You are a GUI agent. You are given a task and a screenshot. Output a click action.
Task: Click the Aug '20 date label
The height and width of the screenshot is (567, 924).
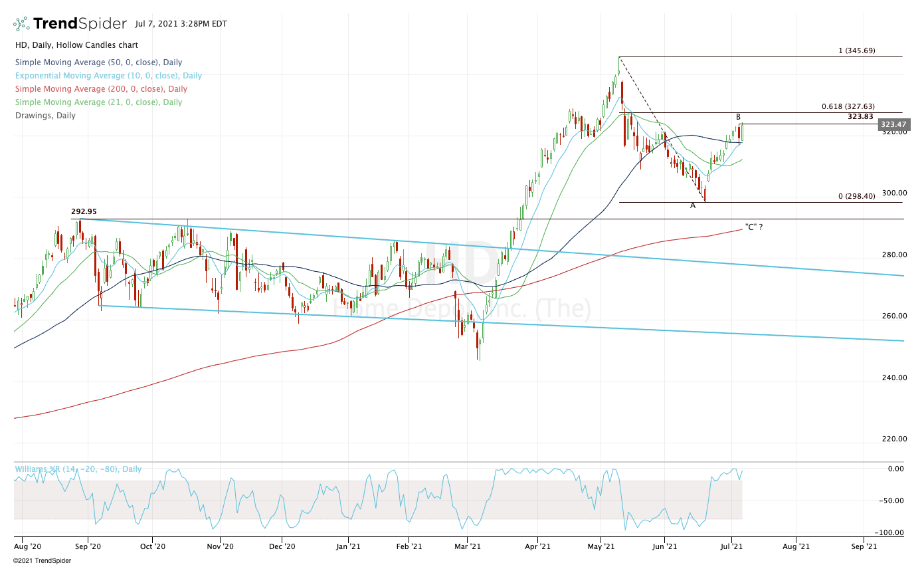[27, 546]
